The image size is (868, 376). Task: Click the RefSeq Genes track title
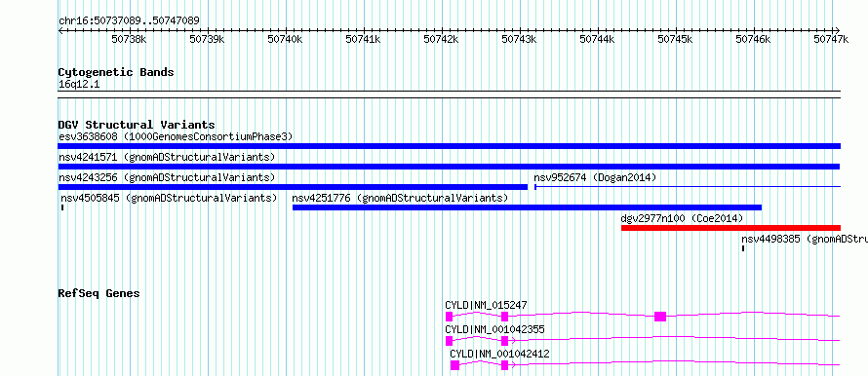[99, 293]
